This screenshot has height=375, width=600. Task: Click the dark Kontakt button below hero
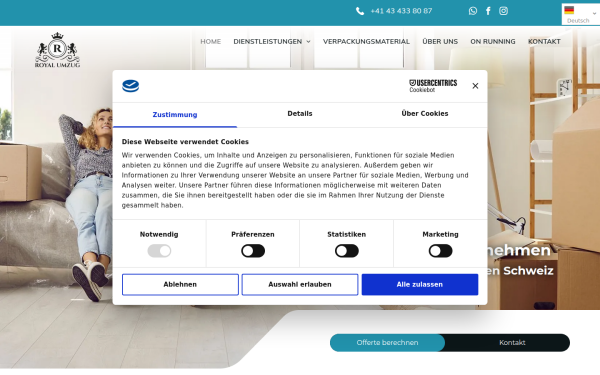512,342
